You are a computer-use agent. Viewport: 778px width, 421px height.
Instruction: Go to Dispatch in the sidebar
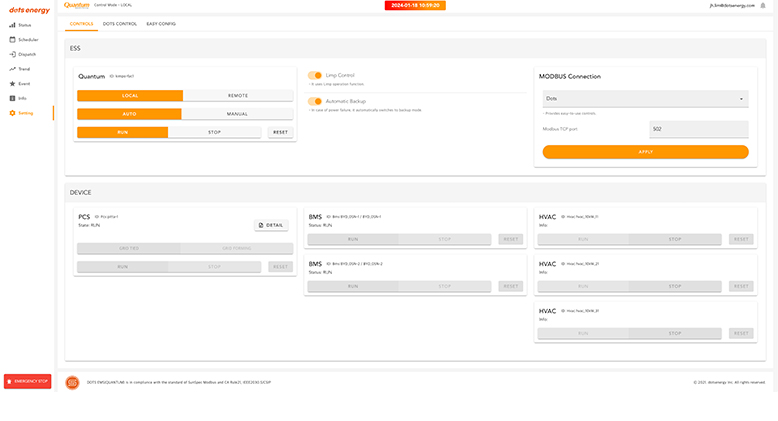(26, 54)
